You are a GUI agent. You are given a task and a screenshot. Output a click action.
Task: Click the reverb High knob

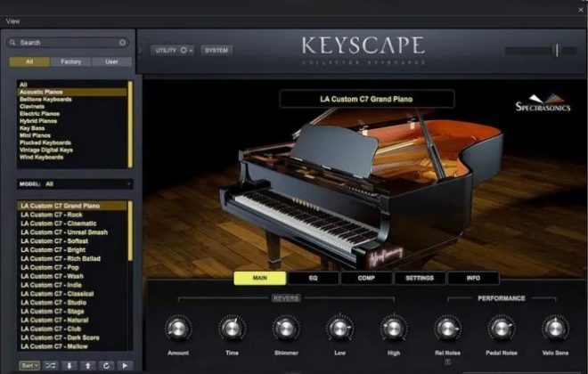click(x=394, y=329)
